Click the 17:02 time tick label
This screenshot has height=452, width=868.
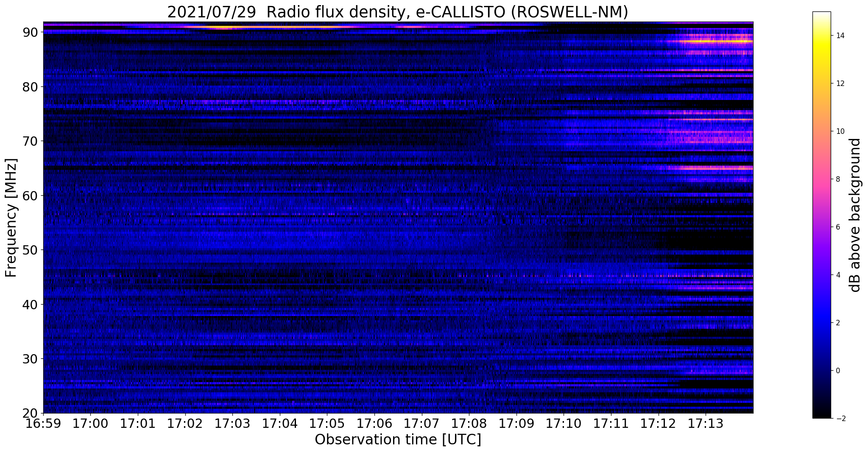pos(185,423)
